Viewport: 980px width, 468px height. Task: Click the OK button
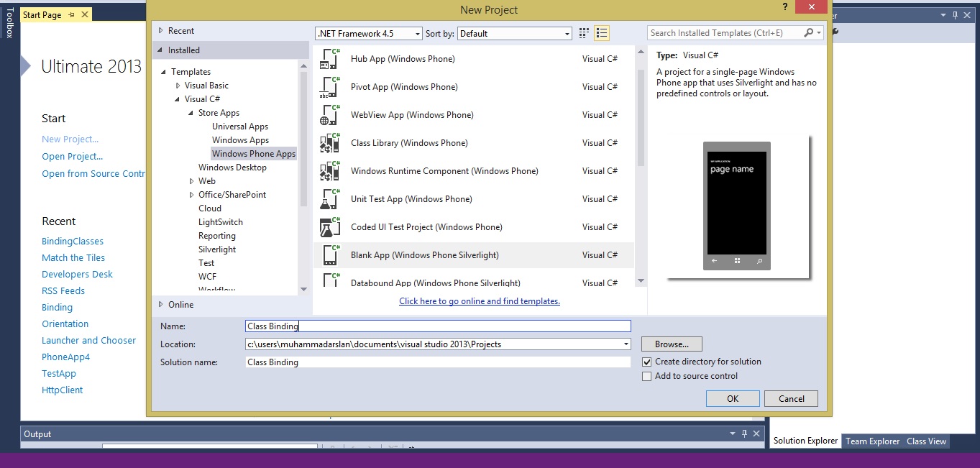tap(733, 398)
